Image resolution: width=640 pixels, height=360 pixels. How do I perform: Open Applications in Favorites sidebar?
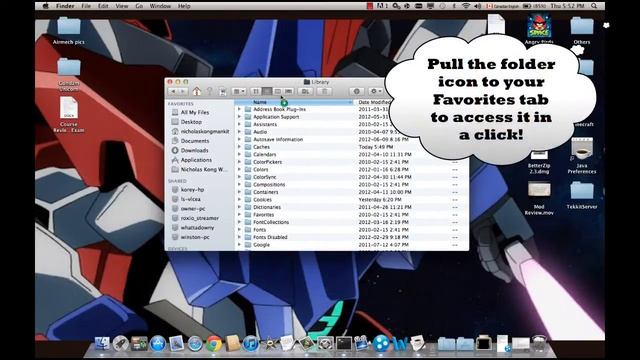(196, 160)
